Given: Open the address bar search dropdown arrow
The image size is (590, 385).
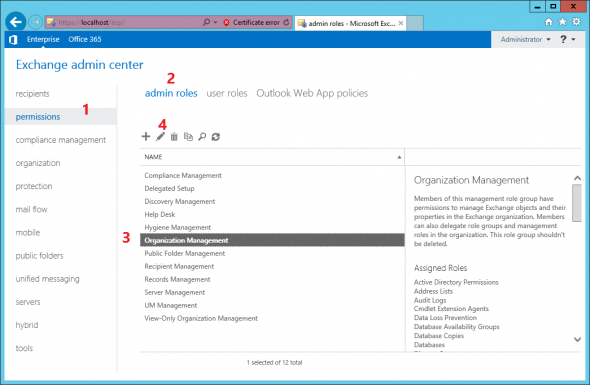Looking at the screenshot, I should (x=216, y=23).
